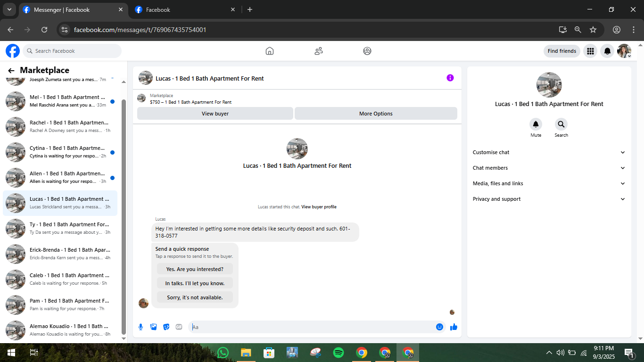Open the Windows Start menu
The image size is (644, 362).
pos(11,353)
